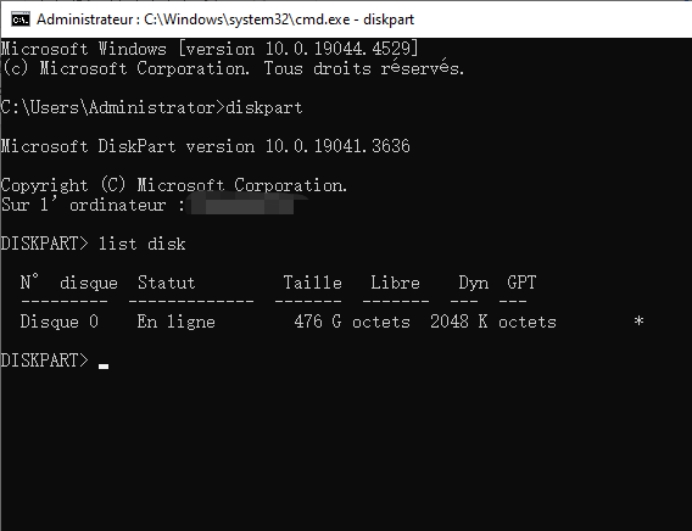Click the 'Taille' column header
The height and width of the screenshot is (531, 692).
click(312, 283)
